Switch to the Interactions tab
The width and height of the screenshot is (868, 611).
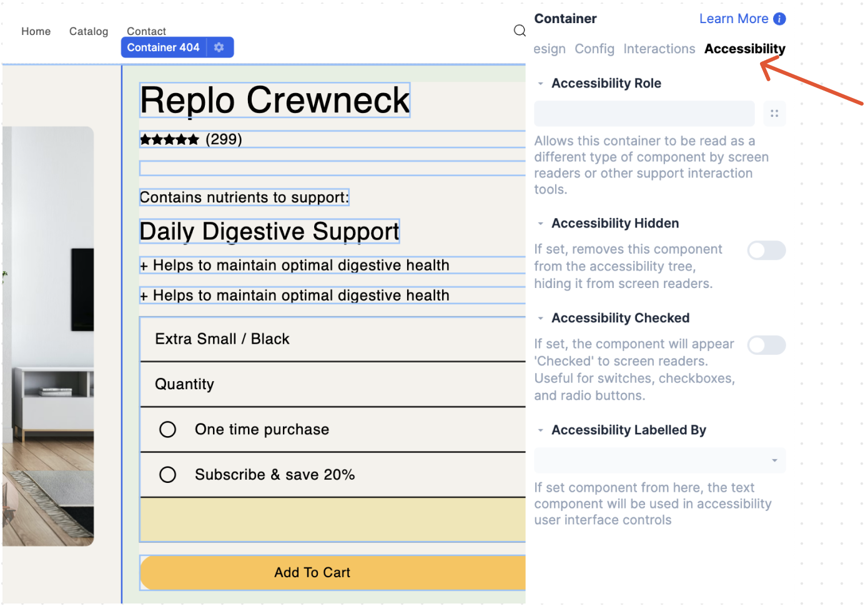(x=659, y=49)
